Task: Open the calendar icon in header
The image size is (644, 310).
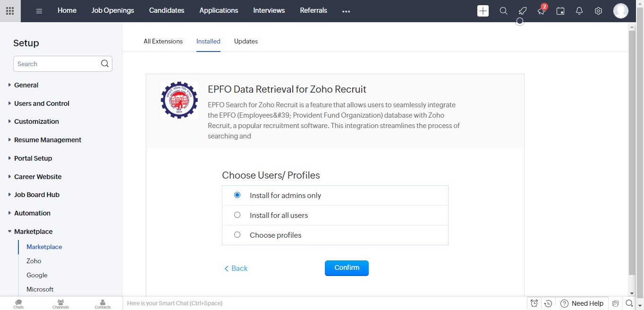Action: click(560, 11)
